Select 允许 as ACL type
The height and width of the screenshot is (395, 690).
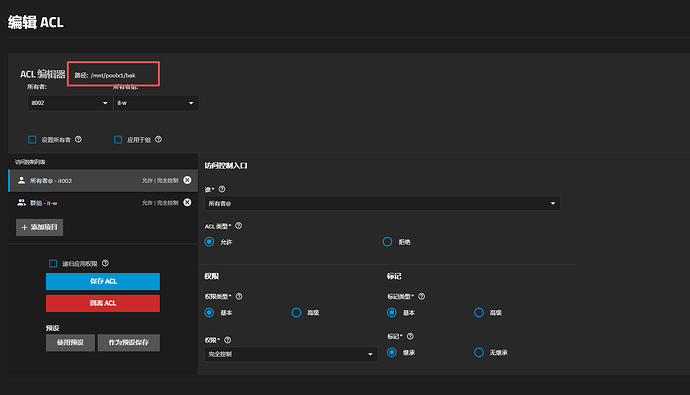[x=209, y=242]
